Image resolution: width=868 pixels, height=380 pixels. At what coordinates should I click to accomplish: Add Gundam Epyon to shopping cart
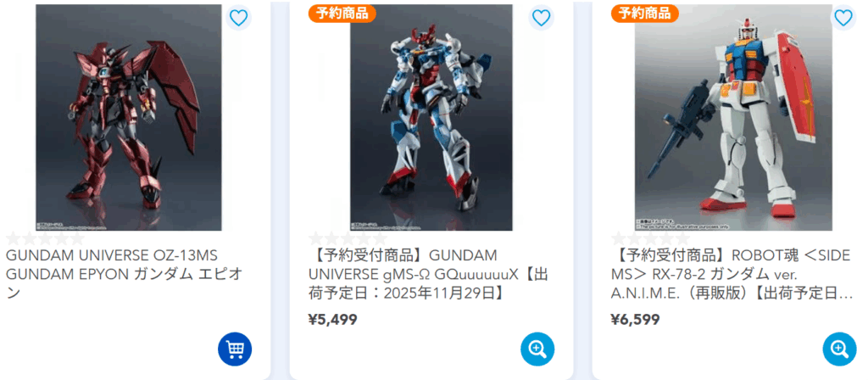click(x=235, y=349)
